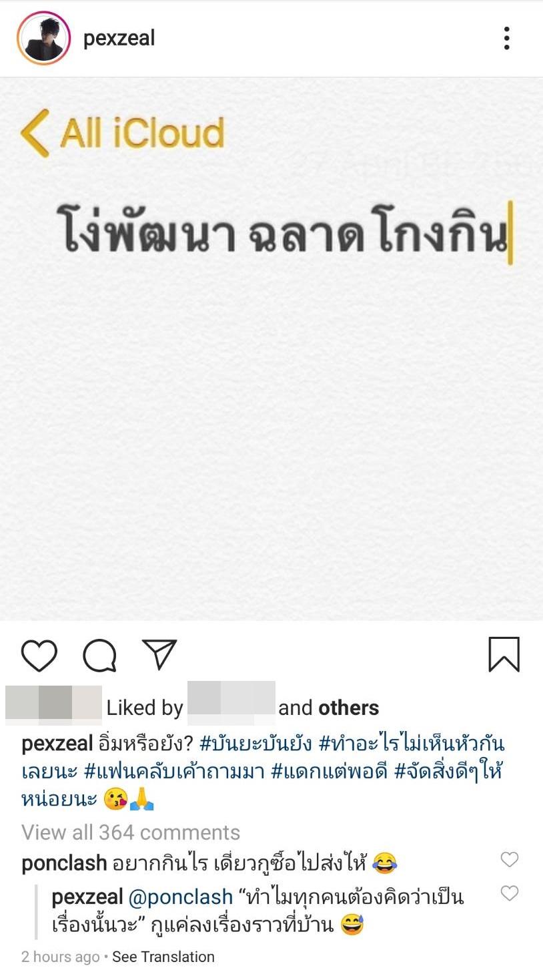Expand View all 364 comments
543x980 pixels.
[131, 832]
